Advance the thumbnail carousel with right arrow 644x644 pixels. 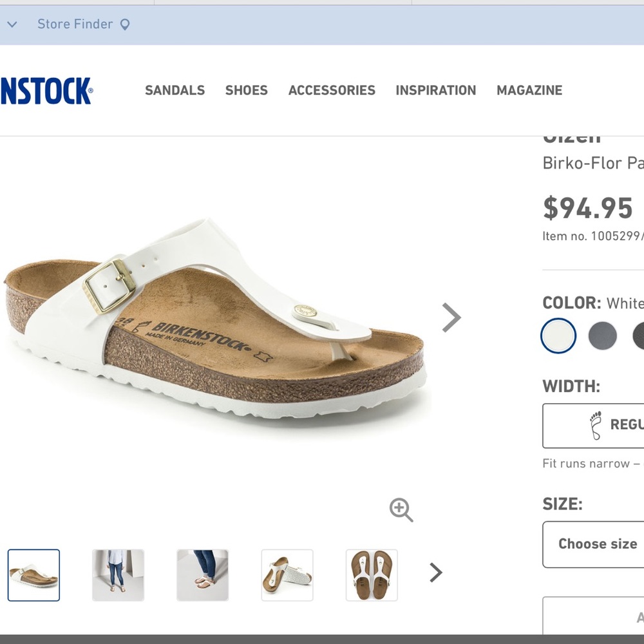pos(436,573)
